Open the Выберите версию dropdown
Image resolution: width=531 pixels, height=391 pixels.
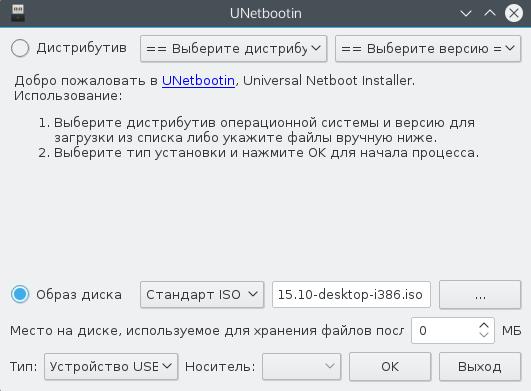pos(428,49)
